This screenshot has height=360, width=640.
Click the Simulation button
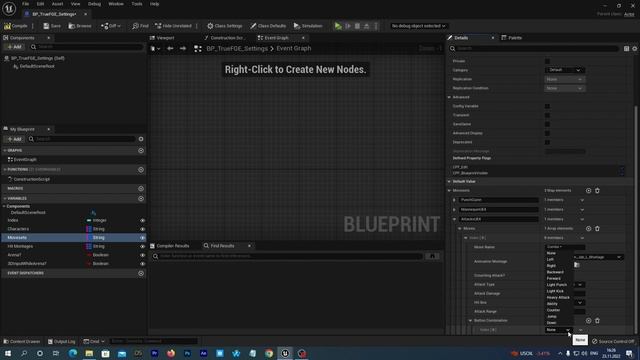click(x=308, y=26)
